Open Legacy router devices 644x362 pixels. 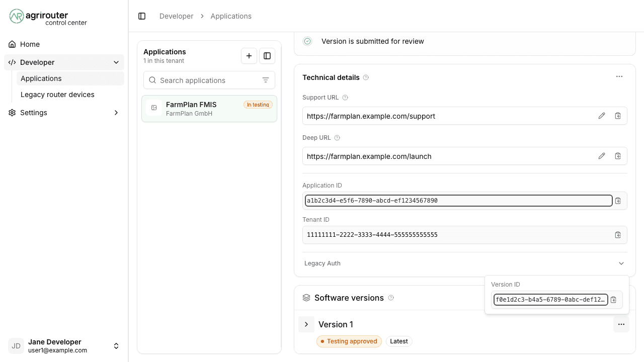70,95
